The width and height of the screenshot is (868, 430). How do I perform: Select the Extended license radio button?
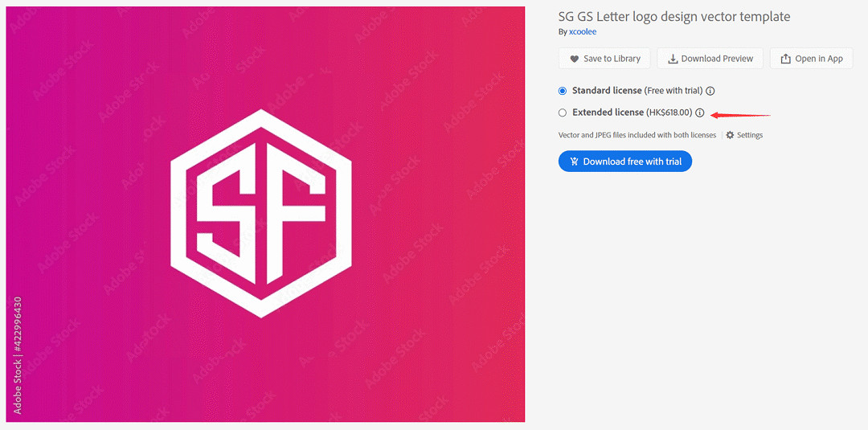click(563, 113)
